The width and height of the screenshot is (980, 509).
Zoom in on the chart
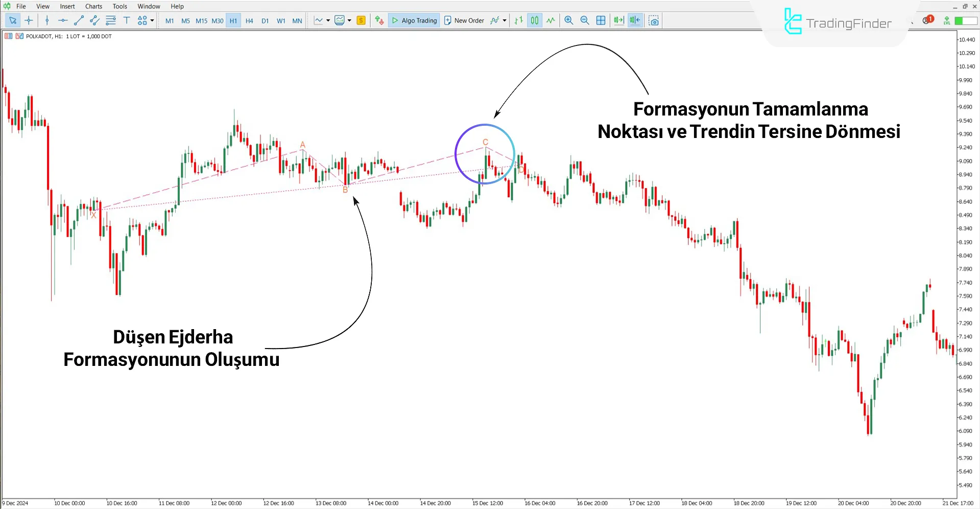point(568,20)
